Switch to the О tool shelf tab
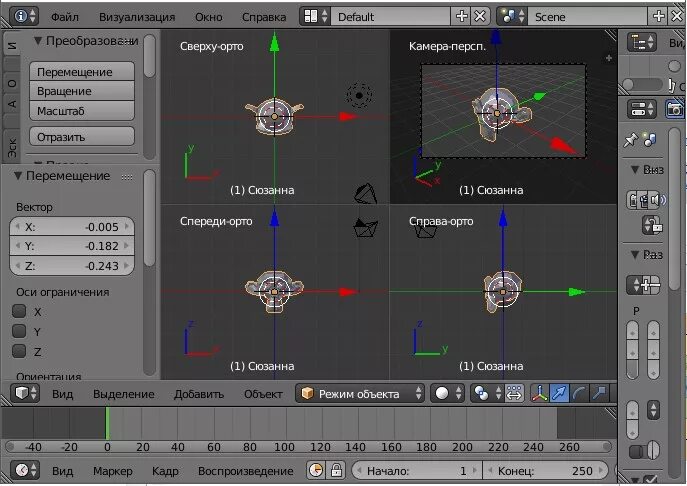The width and height of the screenshot is (687, 486). (12, 83)
